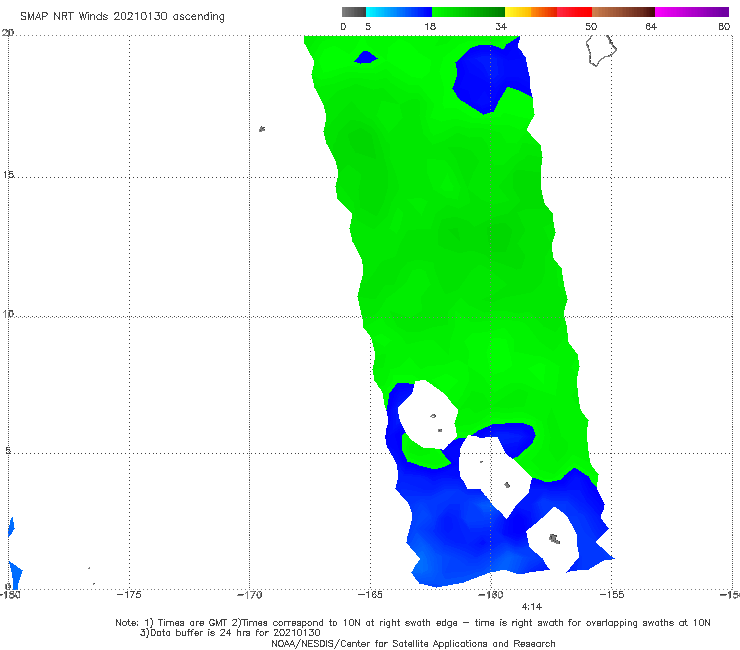Click the longitude label '-155'
Image resolution: width=740 pixels, height=650 pixels.
(x=611, y=594)
